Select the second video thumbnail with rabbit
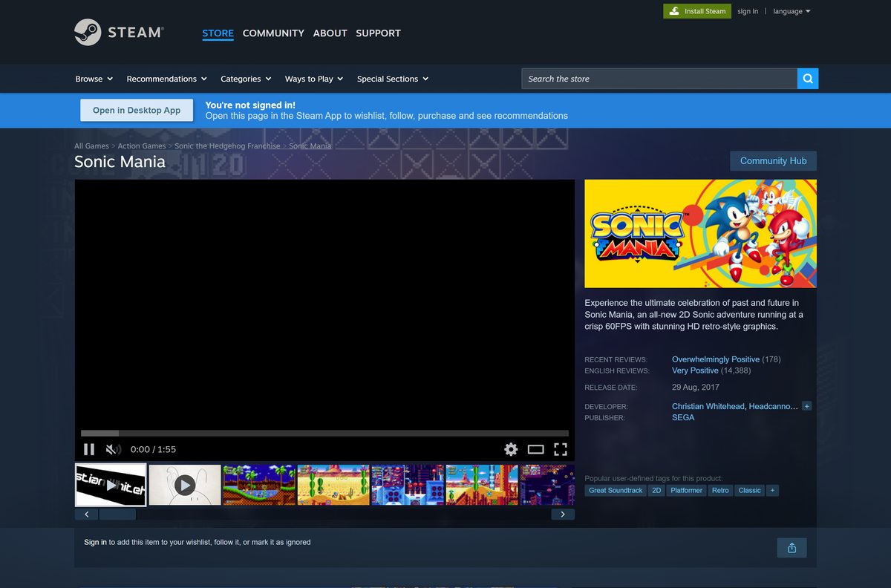This screenshot has height=588, width=891. pyautogui.click(x=185, y=486)
